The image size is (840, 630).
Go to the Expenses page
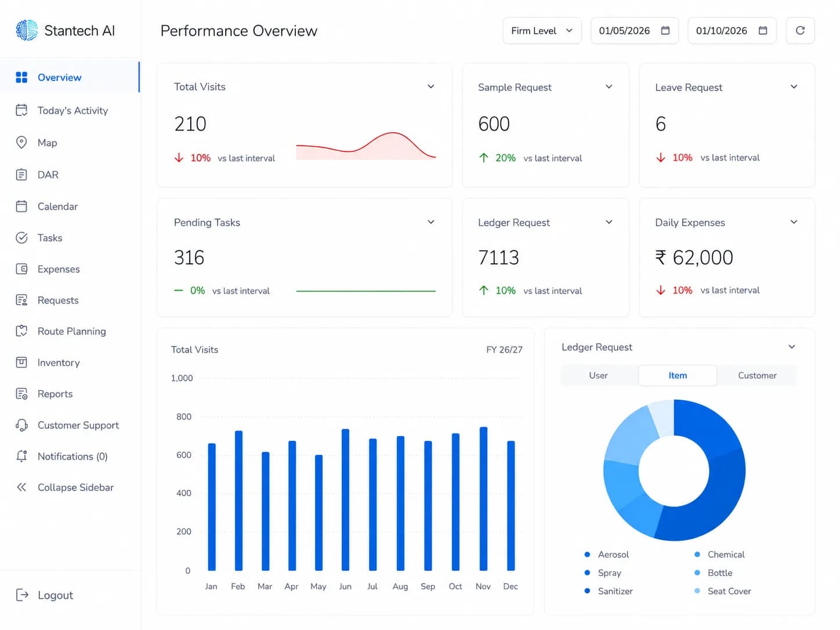[70, 269]
